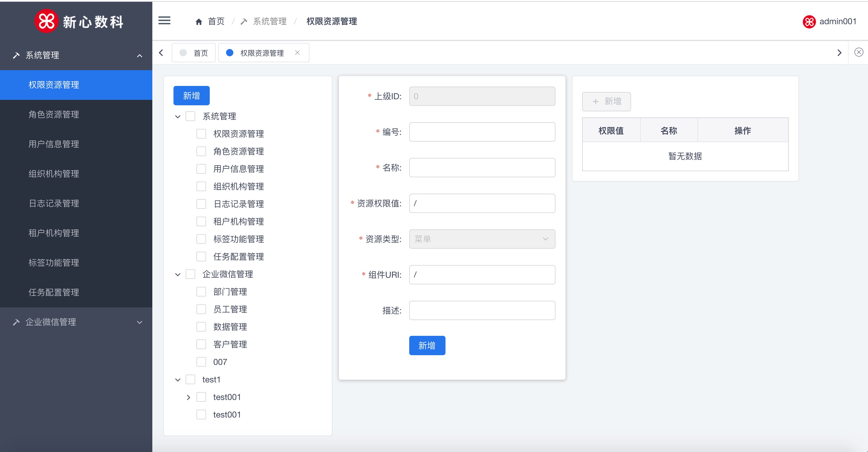Toggle the 007 tree node checkbox
Screen dimensions: 868x452
click(x=201, y=362)
